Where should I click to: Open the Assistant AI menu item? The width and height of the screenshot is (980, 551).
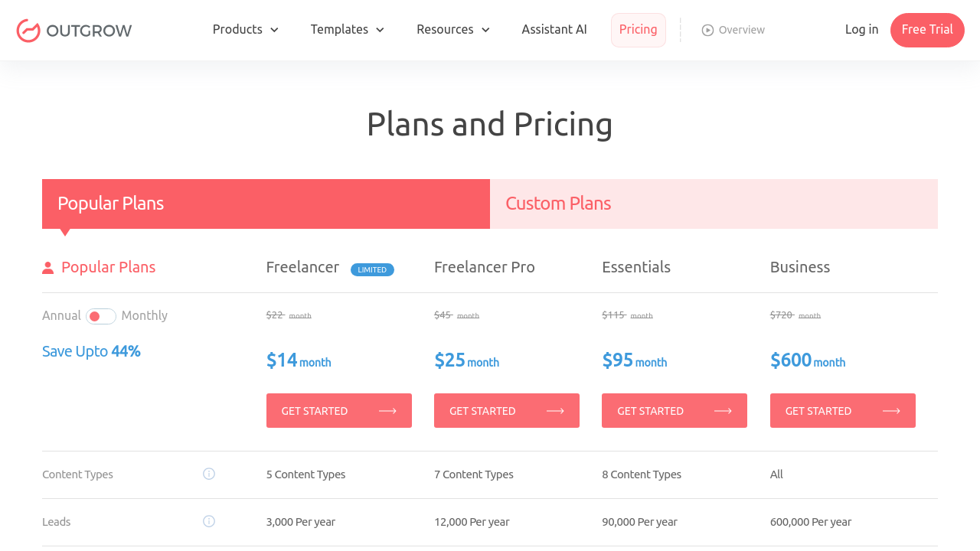point(554,30)
